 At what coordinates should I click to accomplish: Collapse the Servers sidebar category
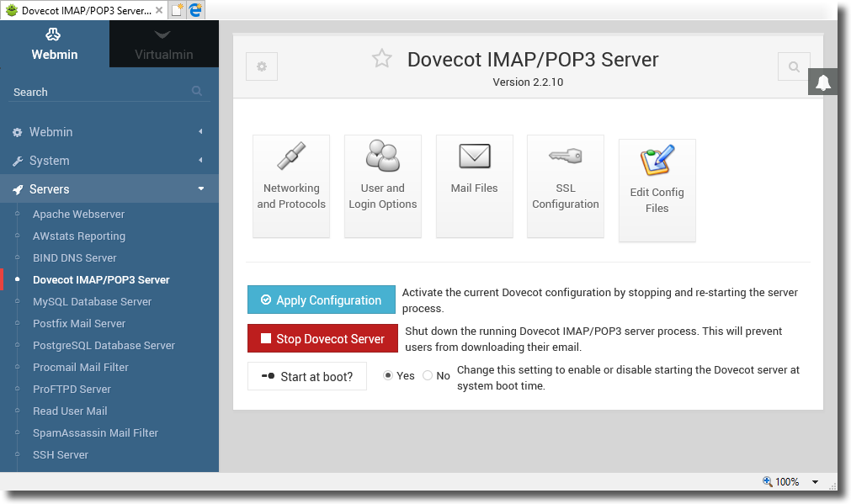pyautogui.click(x=109, y=188)
